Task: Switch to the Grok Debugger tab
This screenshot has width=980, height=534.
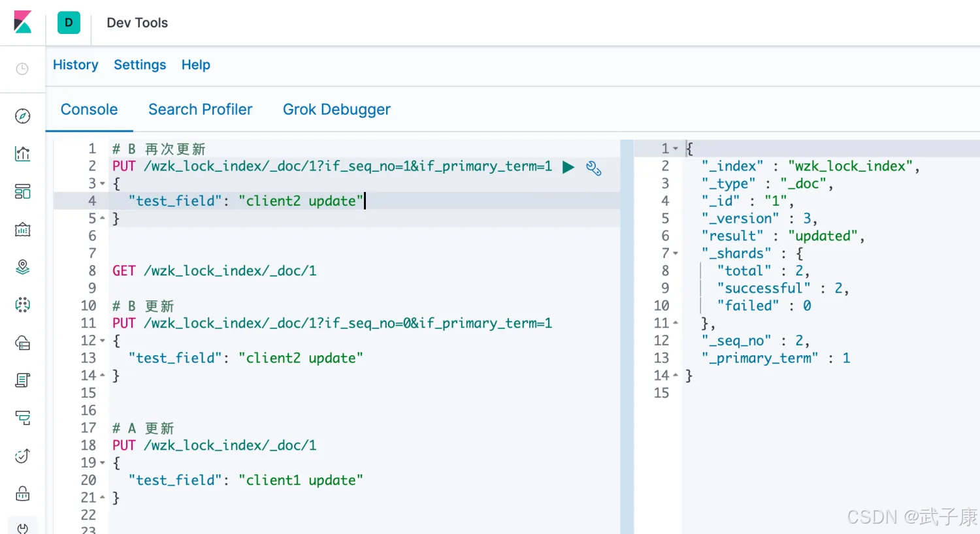Action: tap(336, 110)
